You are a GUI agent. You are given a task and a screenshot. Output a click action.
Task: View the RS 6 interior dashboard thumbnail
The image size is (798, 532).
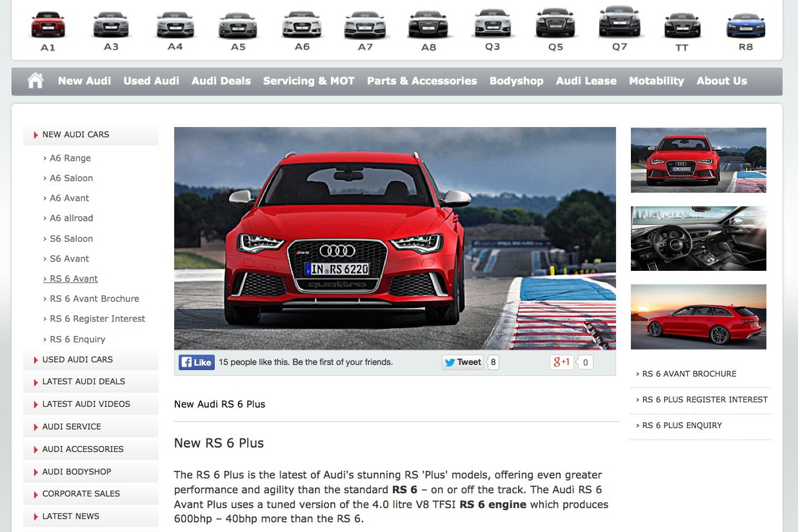(699, 239)
